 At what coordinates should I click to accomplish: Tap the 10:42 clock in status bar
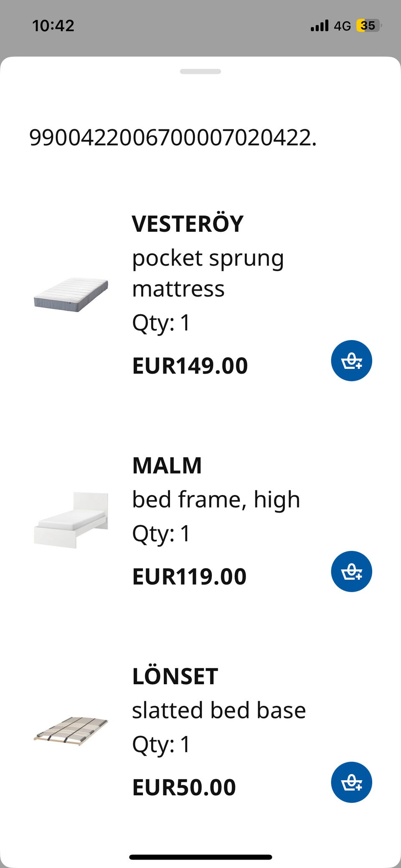(x=53, y=26)
